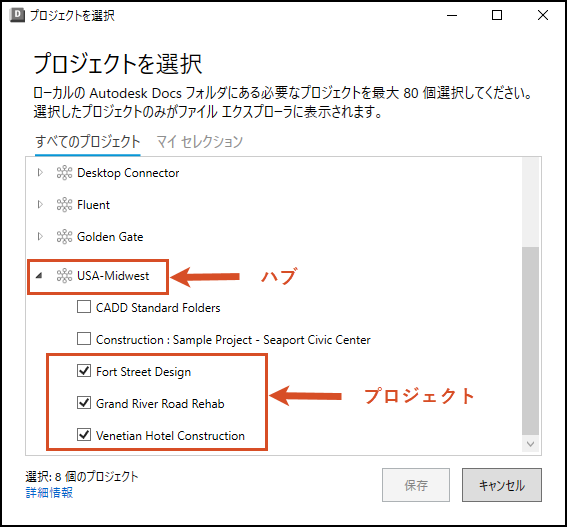The image size is (567, 527).
Task: Expand the Golden Gate hub
Action: coord(40,236)
